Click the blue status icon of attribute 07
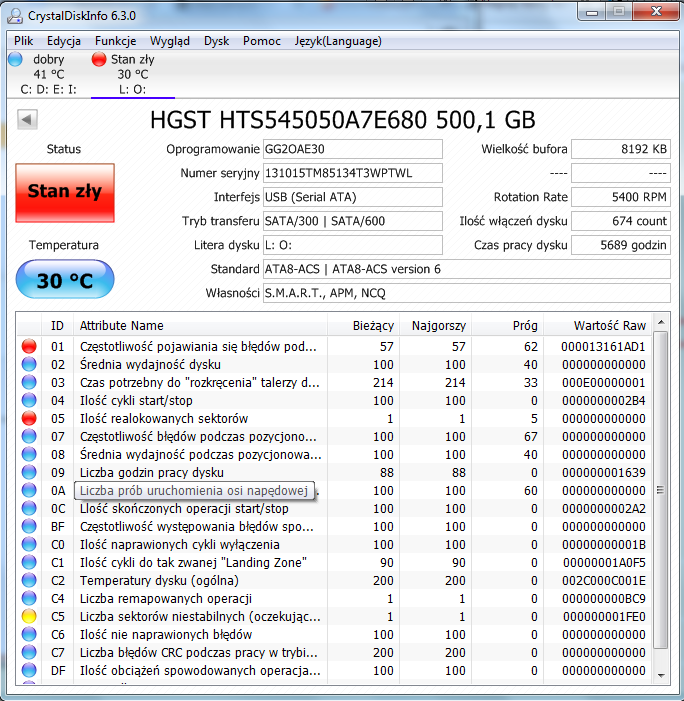Viewport: 684px width, 701px height. pyautogui.click(x=29, y=436)
